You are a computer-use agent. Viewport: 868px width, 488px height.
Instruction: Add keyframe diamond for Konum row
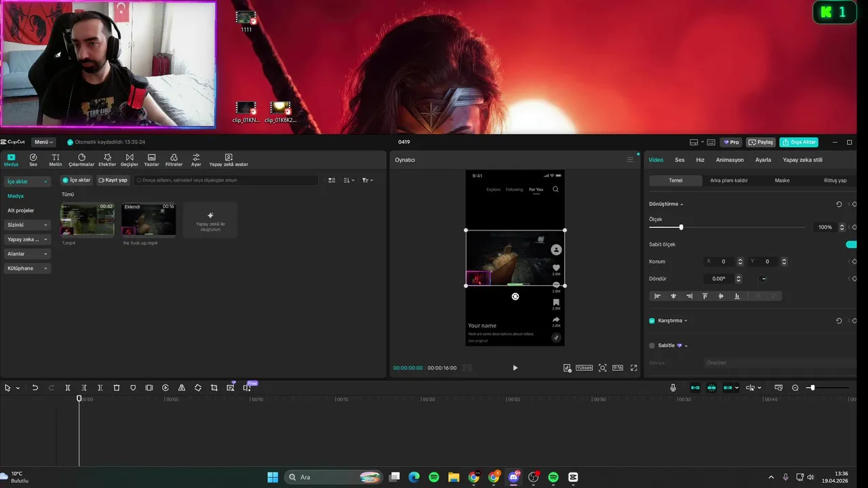point(854,262)
